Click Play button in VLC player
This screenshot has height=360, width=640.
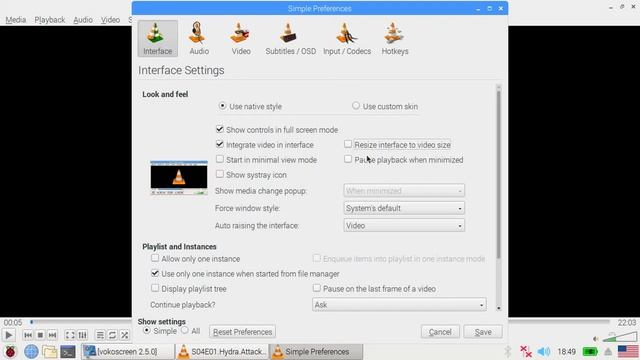[9, 335]
